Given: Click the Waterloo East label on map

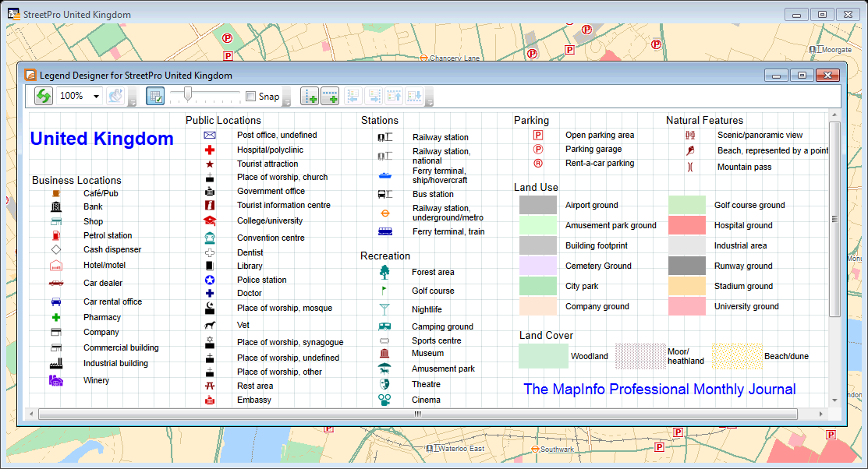Looking at the screenshot, I should (x=461, y=449).
